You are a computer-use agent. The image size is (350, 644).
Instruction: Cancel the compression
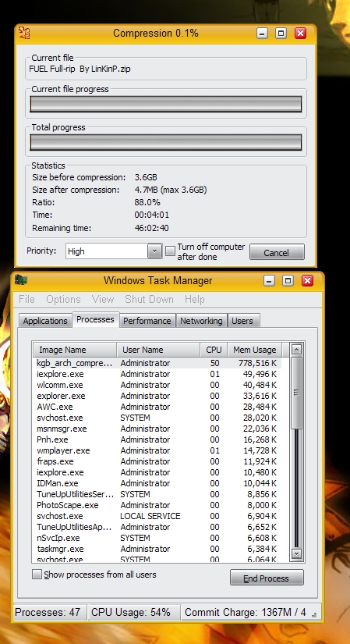(x=277, y=252)
